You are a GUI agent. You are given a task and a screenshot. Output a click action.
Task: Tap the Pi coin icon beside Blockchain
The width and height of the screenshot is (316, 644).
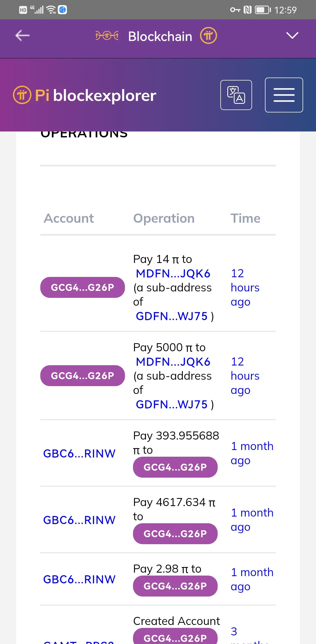pyautogui.click(x=208, y=36)
